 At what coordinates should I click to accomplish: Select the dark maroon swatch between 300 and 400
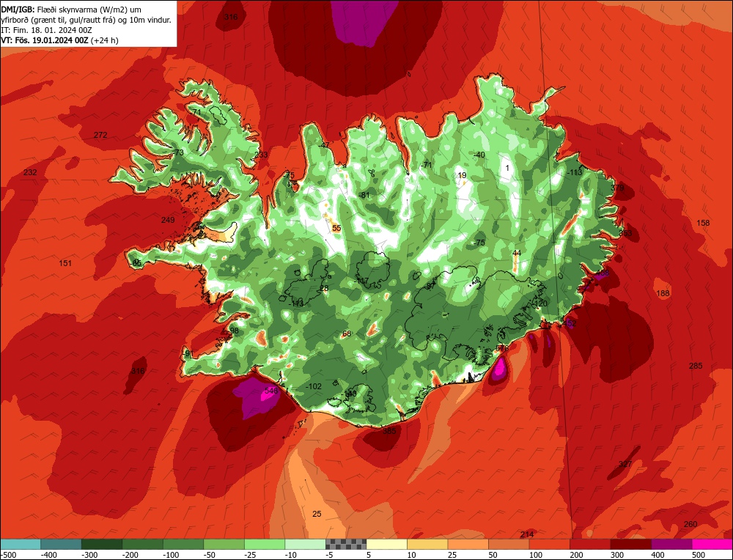(631, 545)
